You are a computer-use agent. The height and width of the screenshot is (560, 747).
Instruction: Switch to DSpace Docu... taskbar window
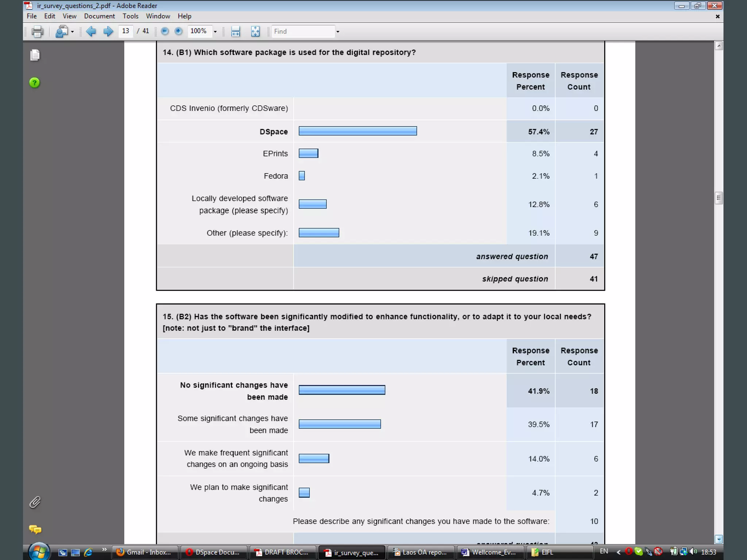pos(213,552)
